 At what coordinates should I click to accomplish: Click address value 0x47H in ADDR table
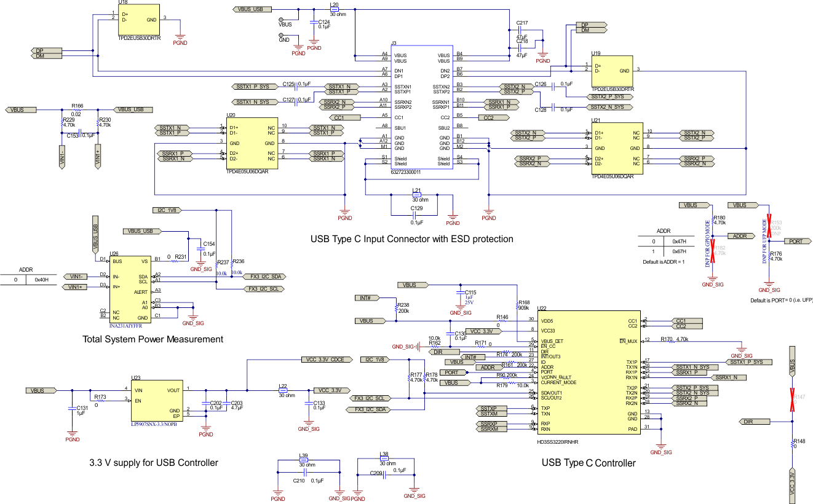click(x=678, y=242)
